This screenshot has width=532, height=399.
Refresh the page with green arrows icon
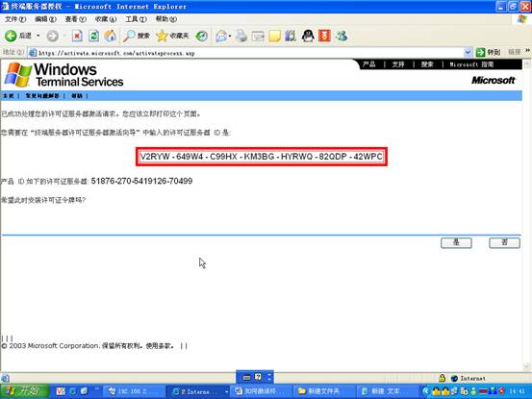pos(93,36)
